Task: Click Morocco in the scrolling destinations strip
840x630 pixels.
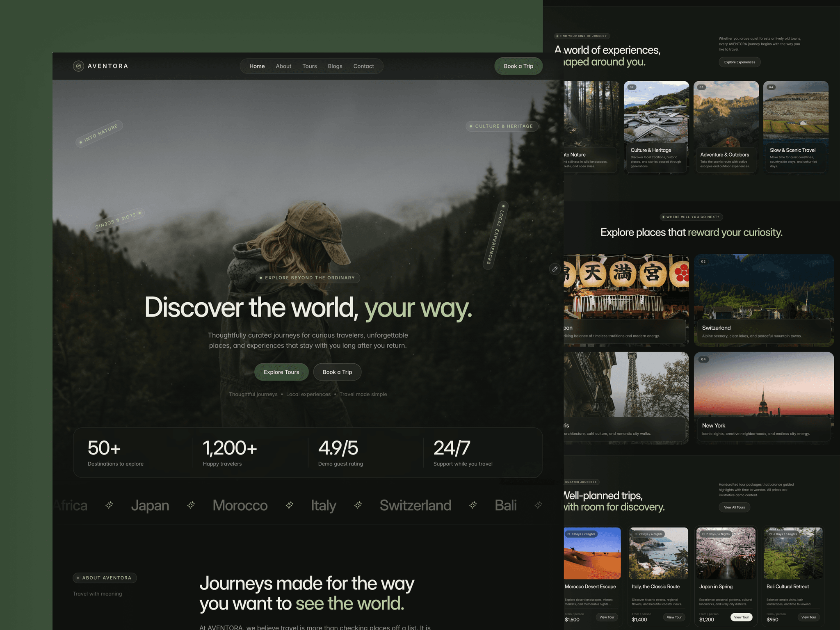Action: pos(240,505)
